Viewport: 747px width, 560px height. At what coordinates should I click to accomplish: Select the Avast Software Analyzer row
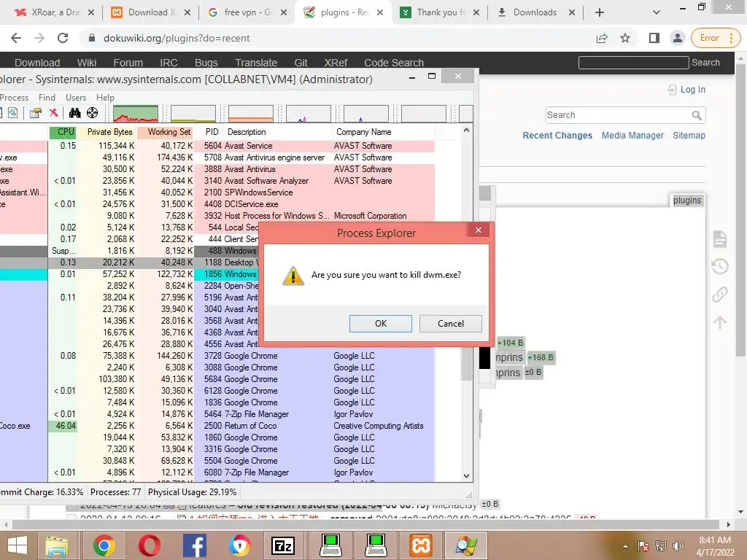[217, 181]
